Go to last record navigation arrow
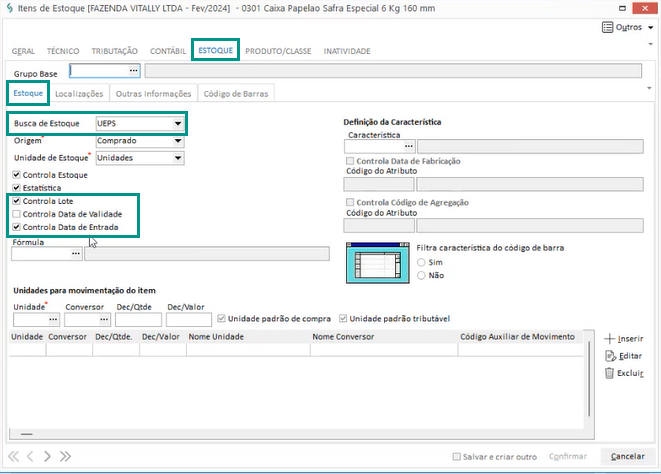 tap(65, 456)
